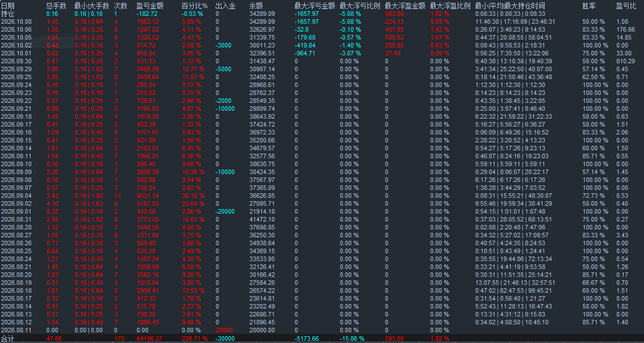This screenshot has height=343, width=644.
Task: Select the withdrawal value -5000
Action: coord(224,69)
